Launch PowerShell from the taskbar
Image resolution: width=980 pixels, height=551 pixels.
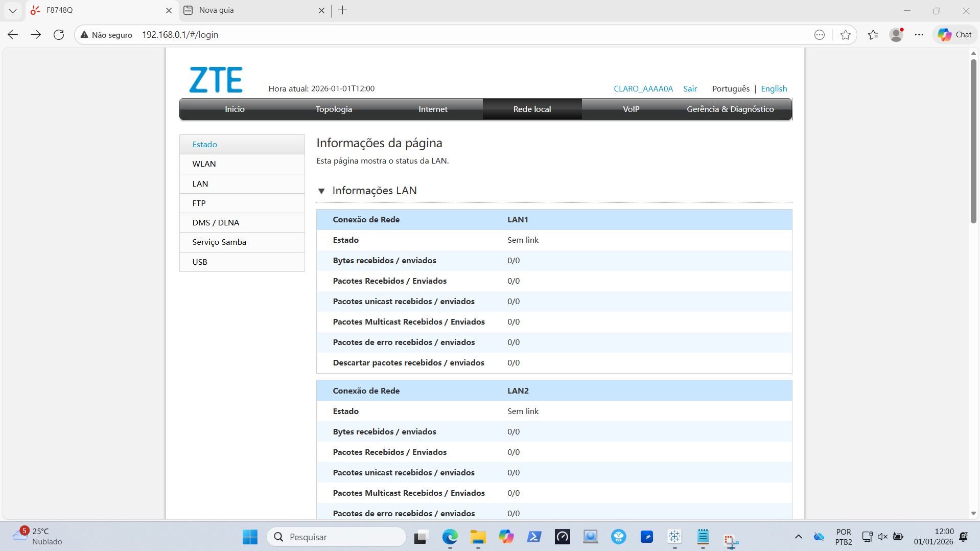tap(534, 537)
